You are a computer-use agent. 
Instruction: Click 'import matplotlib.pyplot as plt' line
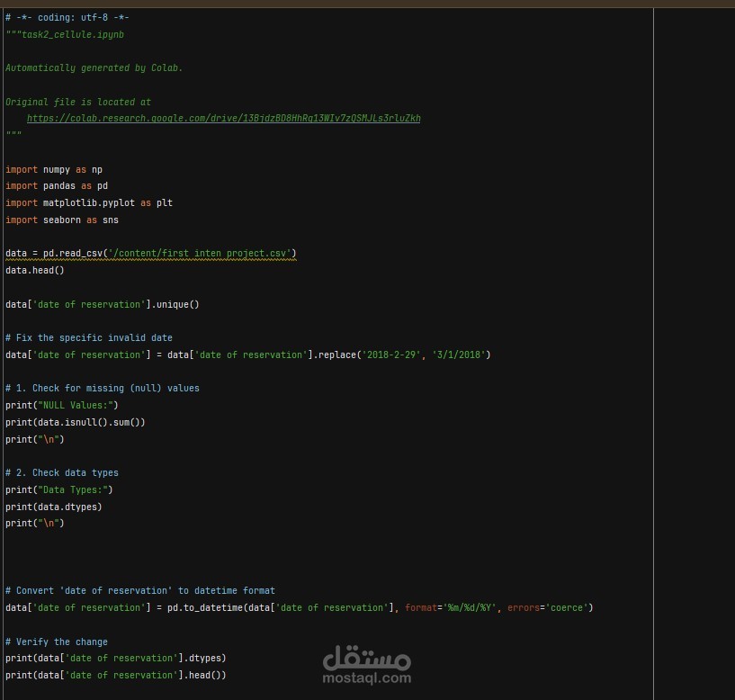(89, 202)
